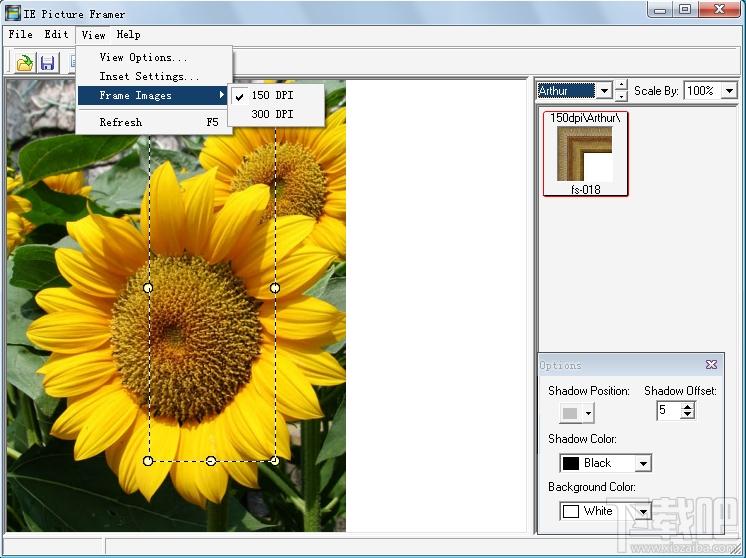
Task: Maximize the IE Picture Framer window
Action: [685, 10]
